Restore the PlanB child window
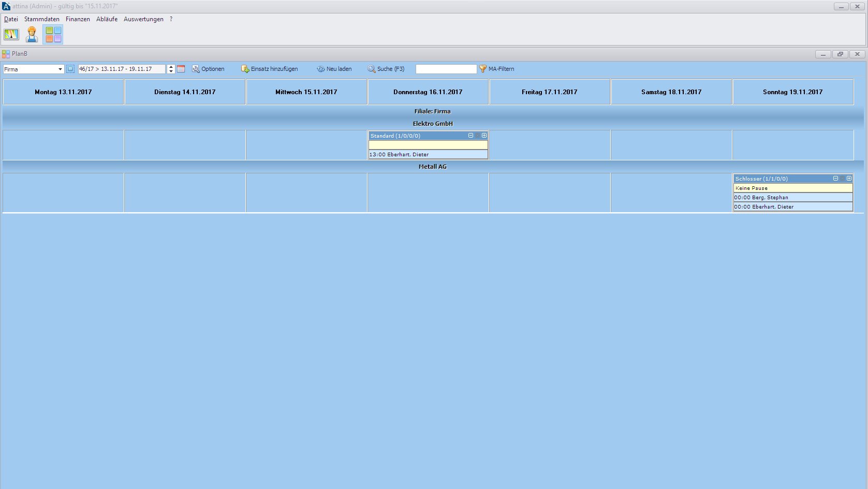Viewport: 868px width, 489px height. coord(840,54)
